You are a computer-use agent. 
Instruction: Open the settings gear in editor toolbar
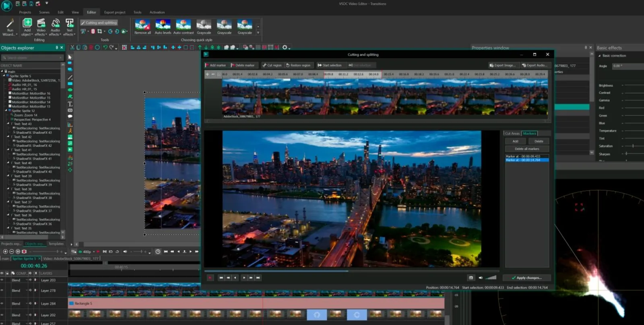point(285,47)
